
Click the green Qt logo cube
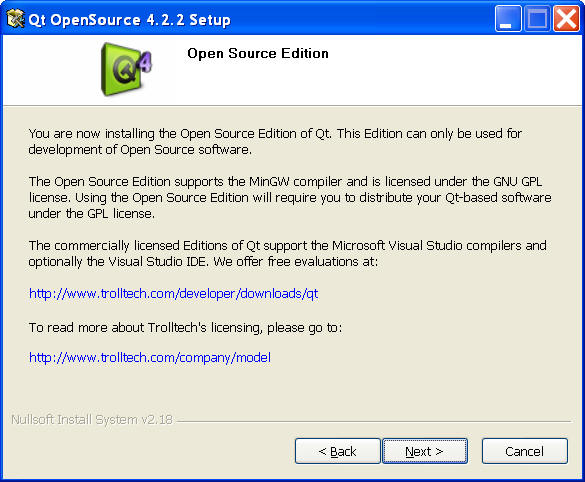pyautogui.click(x=122, y=69)
